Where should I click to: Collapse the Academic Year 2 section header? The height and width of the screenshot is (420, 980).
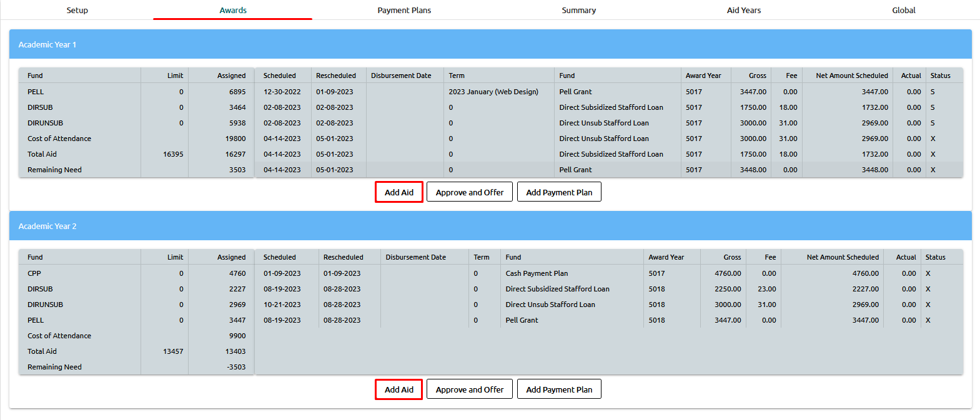coord(490,226)
